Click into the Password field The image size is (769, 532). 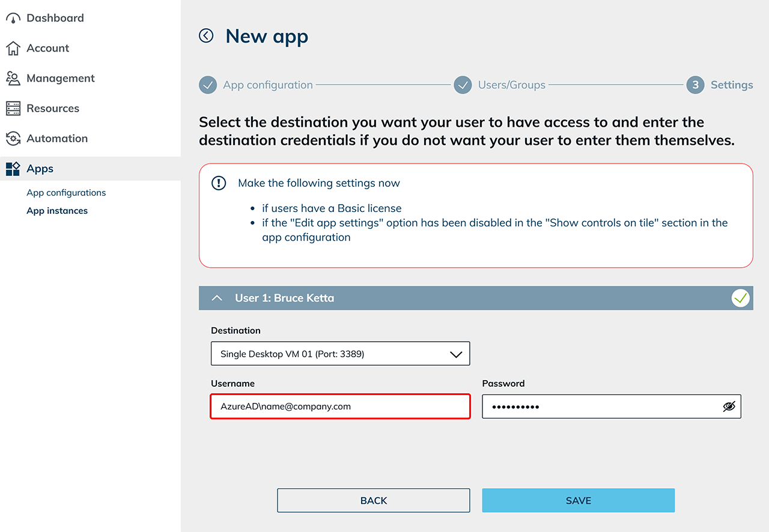[601, 407]
